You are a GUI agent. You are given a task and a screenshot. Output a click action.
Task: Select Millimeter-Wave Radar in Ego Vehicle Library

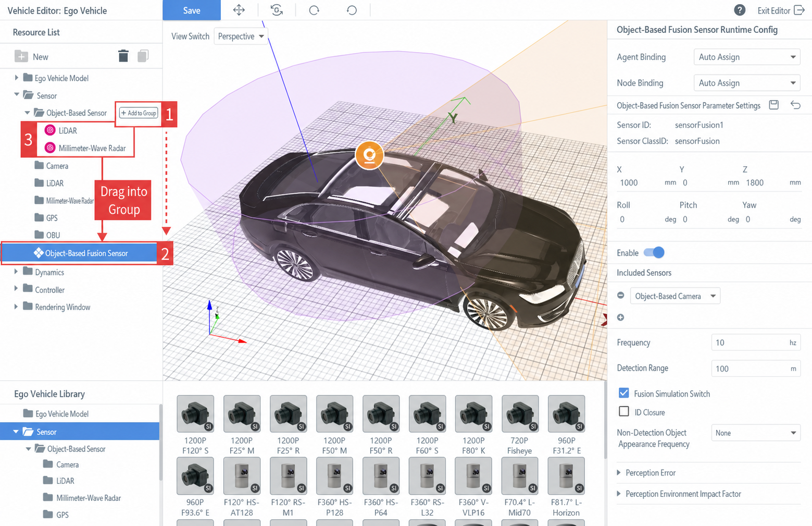tap(82, 498)
